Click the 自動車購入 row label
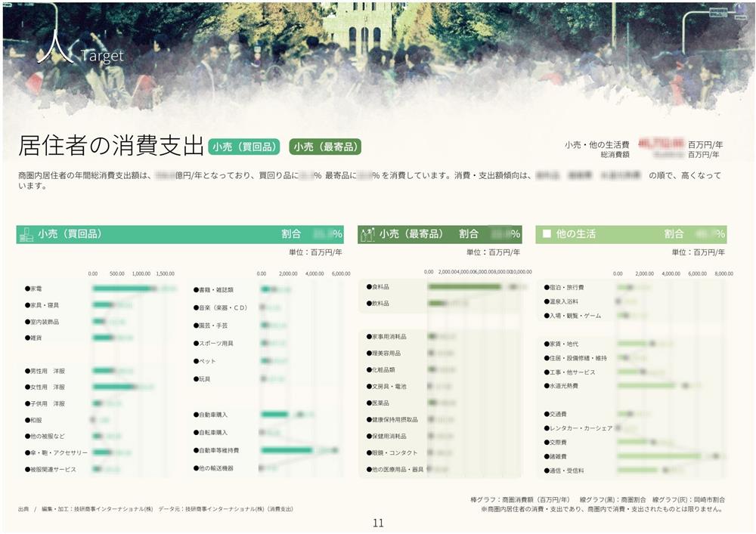 tap(211, 415)
